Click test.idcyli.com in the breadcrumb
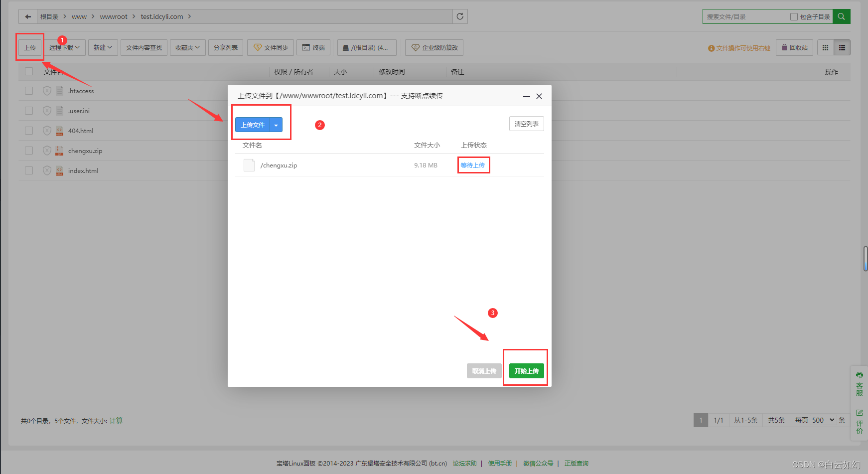The width and height of the screenshot is (868, 474). point(162,16)
